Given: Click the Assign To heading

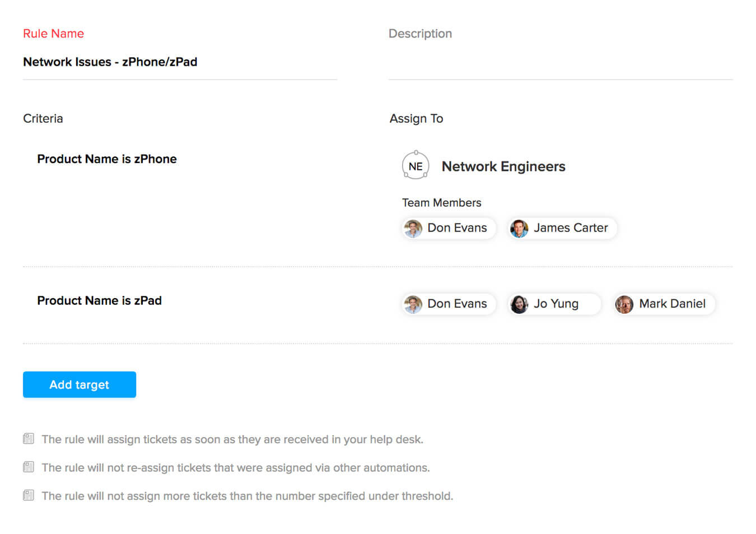Looking at the screenshot, I should (416, 119).
